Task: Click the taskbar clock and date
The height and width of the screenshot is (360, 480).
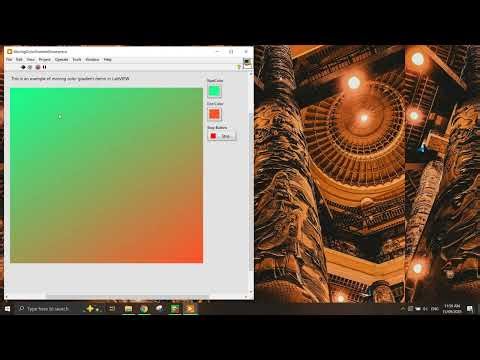Action: click(x=452, y=309)
